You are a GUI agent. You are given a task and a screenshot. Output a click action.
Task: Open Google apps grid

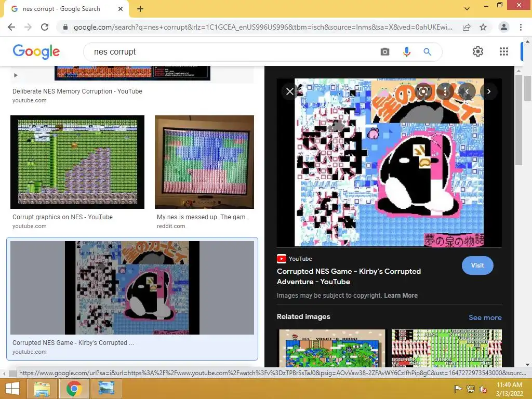(x=504, y=51)
